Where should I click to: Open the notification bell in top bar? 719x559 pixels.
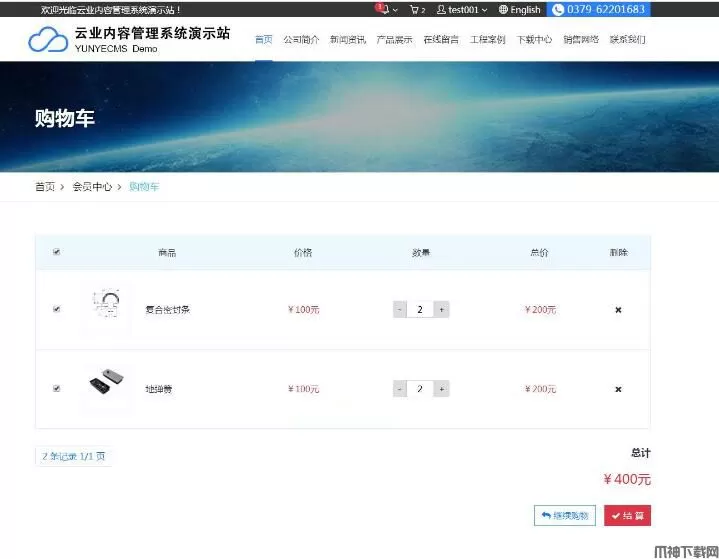point(383,9)
